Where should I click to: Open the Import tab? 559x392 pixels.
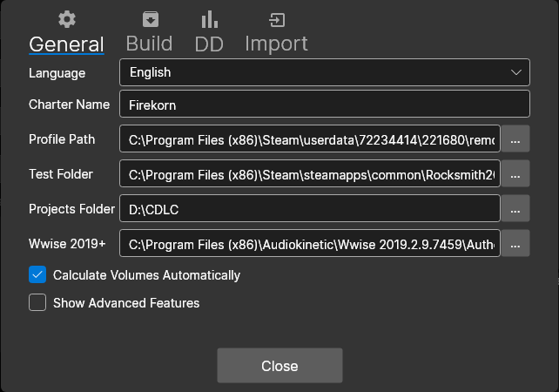[276, 43]
